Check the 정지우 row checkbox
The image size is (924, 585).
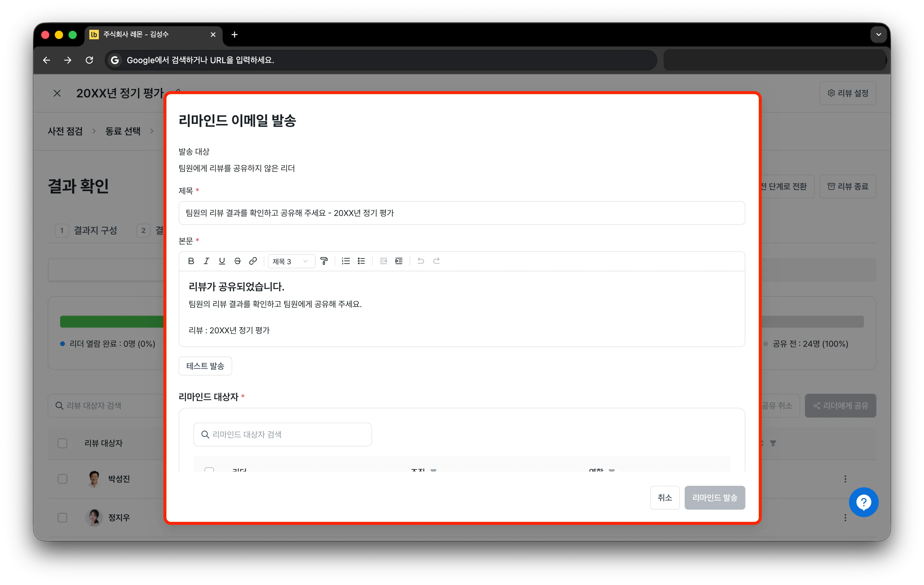62,517
